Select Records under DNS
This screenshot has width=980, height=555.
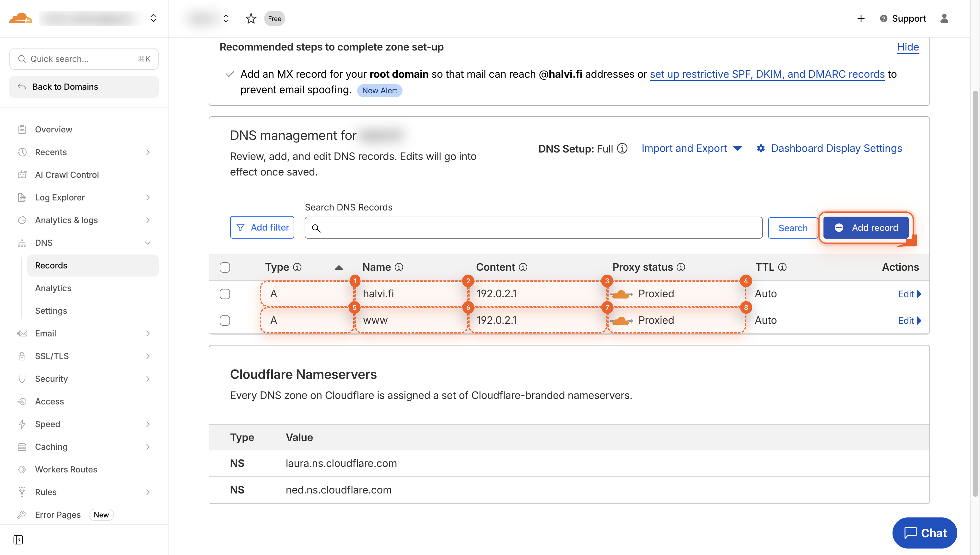51,265
